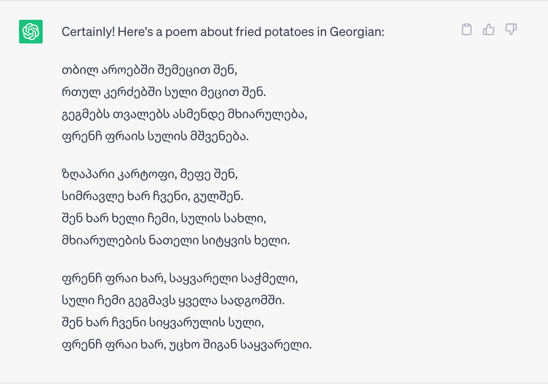
Task: Click the green ChatGPT avatar logo
Action: (x=31, y=32)
